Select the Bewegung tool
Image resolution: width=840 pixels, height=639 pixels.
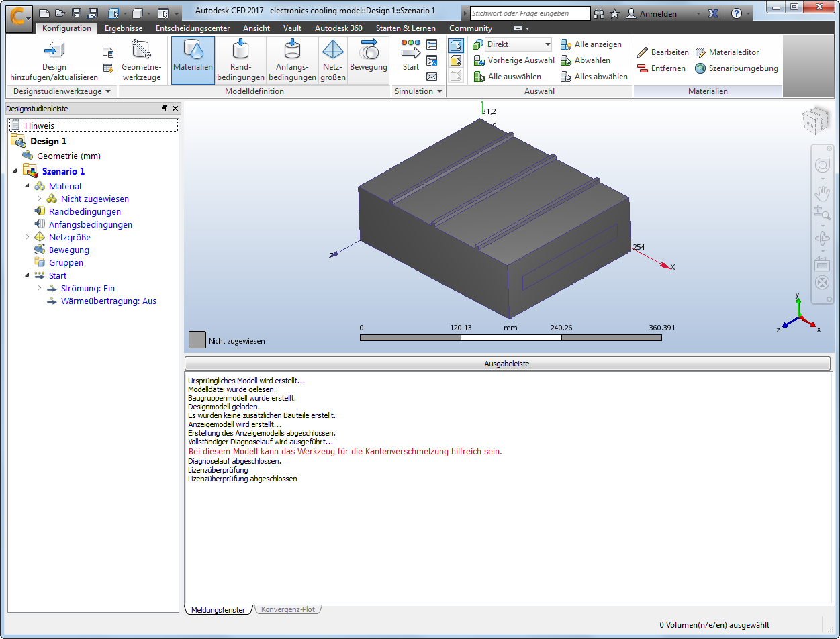pos(369,60)
